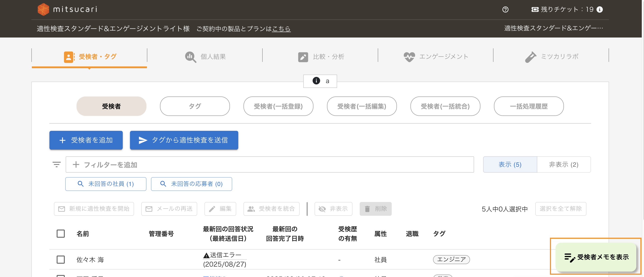This screenshot has height=277, width=644.
Task: Click the filter list icon
Action: coord(56,164)
